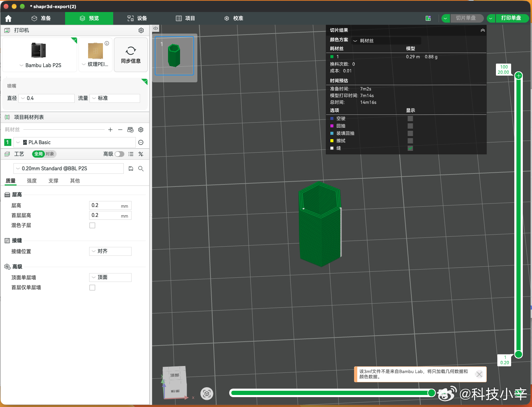Image resolution: width=532 pixels, height=407 pixels.
Task: Open process preset 0.20mm Standard dropdown
Action: click(x=69, y=169)
